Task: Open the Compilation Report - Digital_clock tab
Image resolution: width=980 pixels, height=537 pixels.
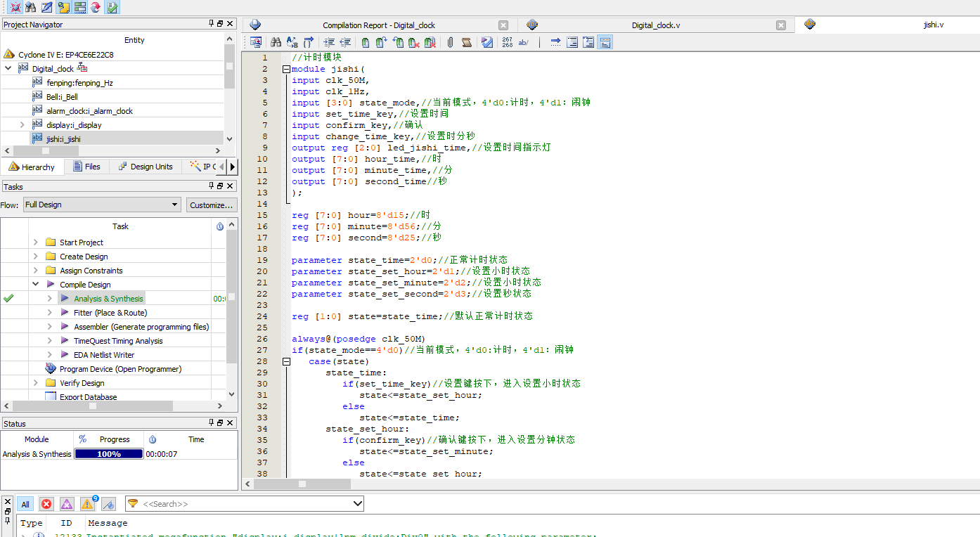Action: tap(378, 25)
